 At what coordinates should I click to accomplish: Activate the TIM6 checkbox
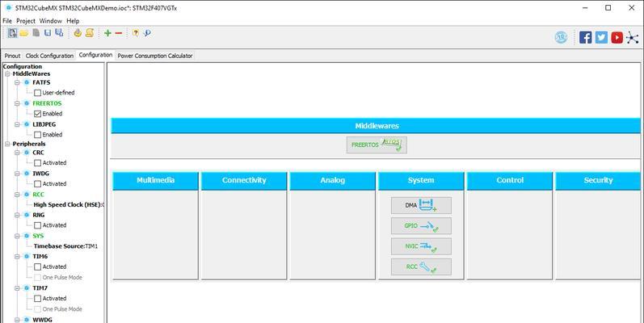point(37,266)
